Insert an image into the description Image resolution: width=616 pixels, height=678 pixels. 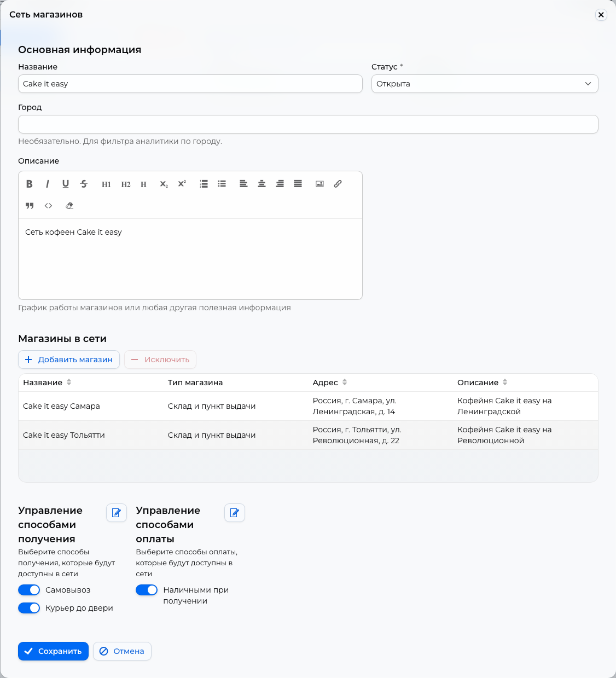[x=320, y=184]
